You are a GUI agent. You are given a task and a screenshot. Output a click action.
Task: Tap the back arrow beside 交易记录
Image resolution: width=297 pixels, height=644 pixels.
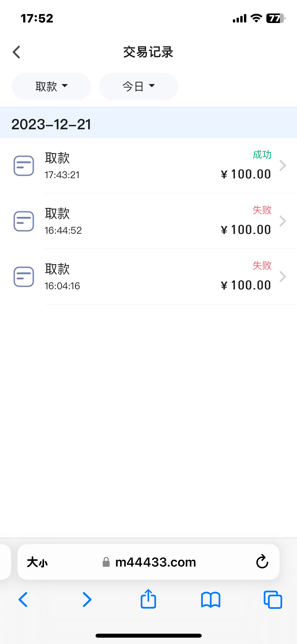(16, 52)
